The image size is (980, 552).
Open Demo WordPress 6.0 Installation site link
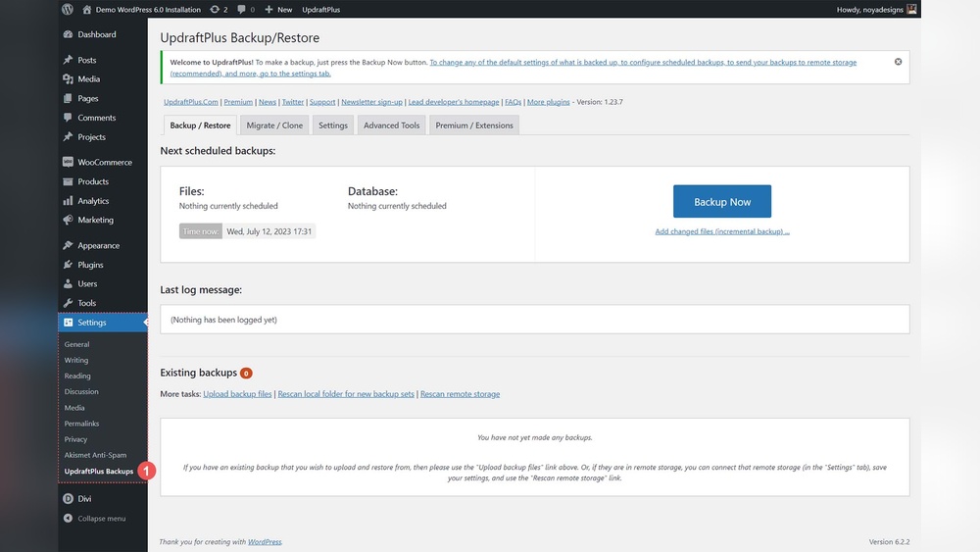point(148,10)
